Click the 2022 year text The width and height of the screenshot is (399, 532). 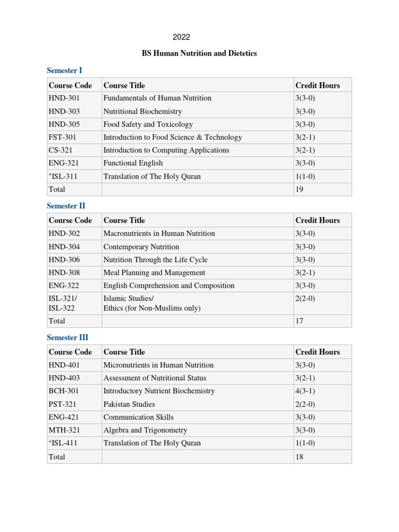pos(181,37)
